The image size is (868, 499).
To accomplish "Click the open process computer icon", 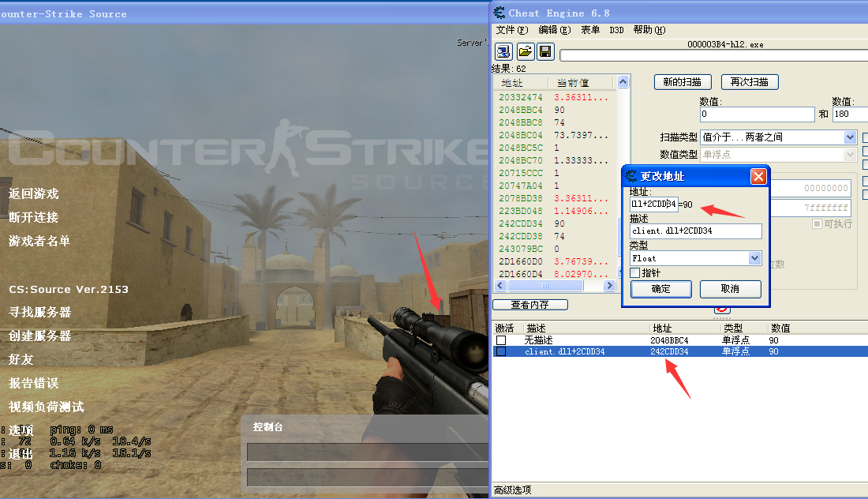I will [503, 51].
